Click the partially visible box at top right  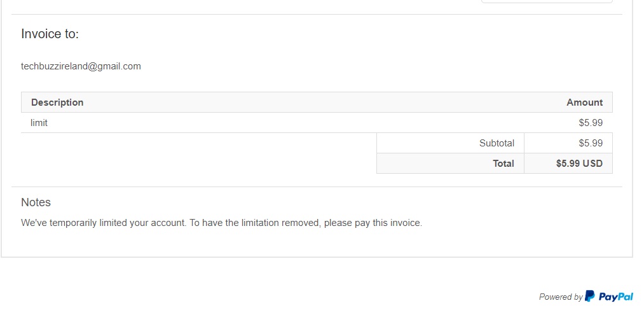tap(547, 1)
